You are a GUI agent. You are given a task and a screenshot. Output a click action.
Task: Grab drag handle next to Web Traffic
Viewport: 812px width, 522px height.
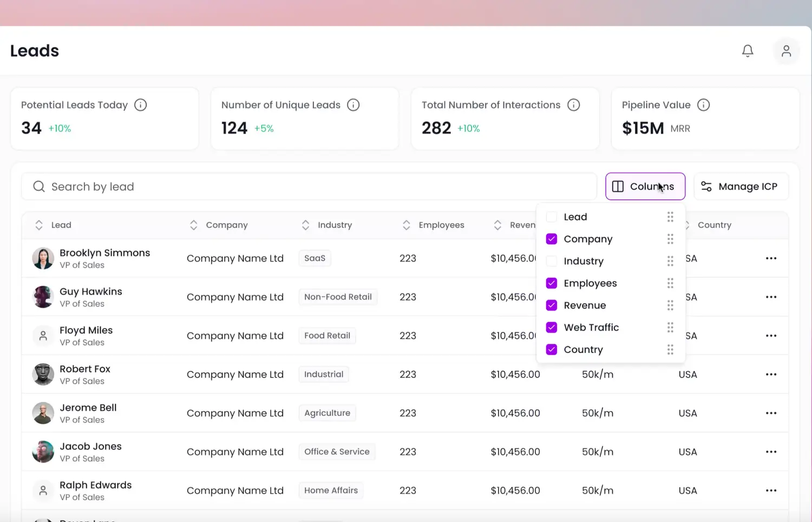[x=670, y=328]
